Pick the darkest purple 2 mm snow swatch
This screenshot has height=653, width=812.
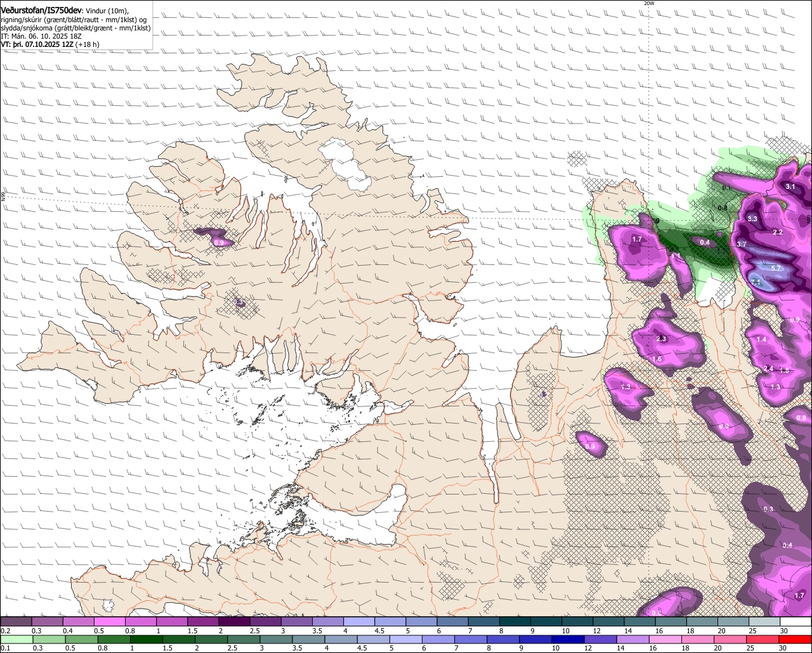click(233, 621)
